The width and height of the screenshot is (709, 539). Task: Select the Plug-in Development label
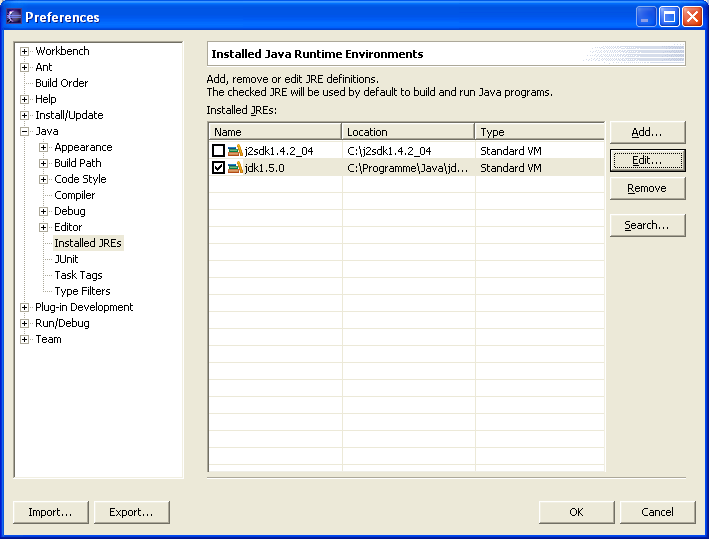84,307
